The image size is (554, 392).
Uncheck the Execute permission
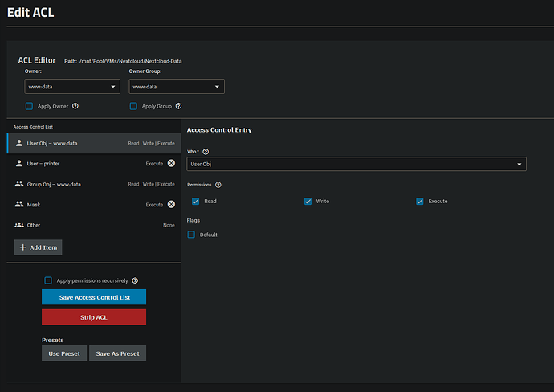tap(420, 201)
